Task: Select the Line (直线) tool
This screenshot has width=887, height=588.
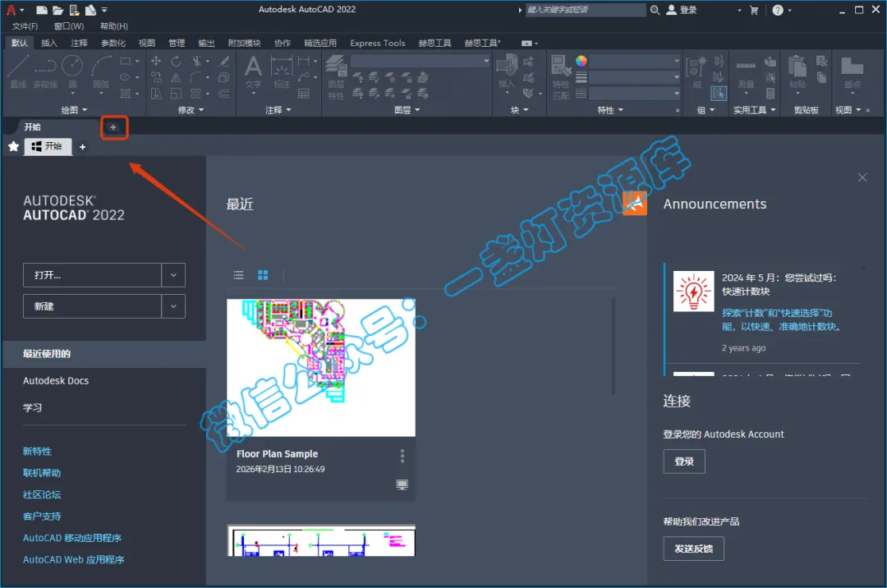Action: click(18, 71)
